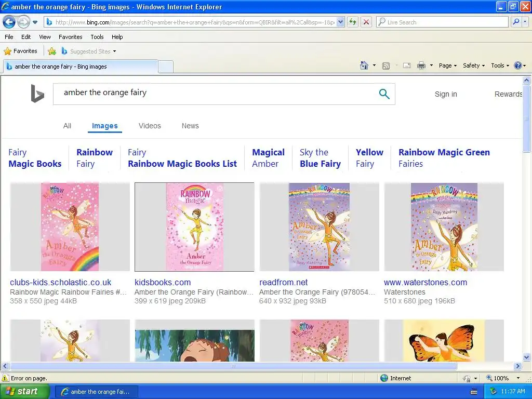Click the www.waterstones.com link
This screenshot has width=532, height=399.
tap(425, 282)
